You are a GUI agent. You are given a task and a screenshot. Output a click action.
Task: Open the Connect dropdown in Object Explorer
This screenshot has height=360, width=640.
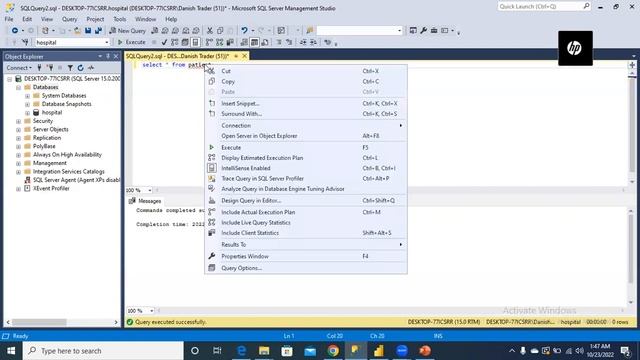(19, 68)
